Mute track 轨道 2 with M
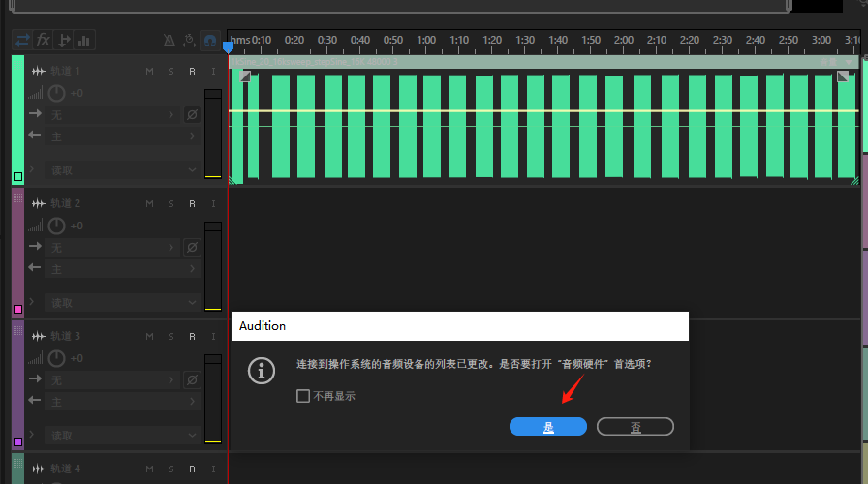 tap(149, 204)
